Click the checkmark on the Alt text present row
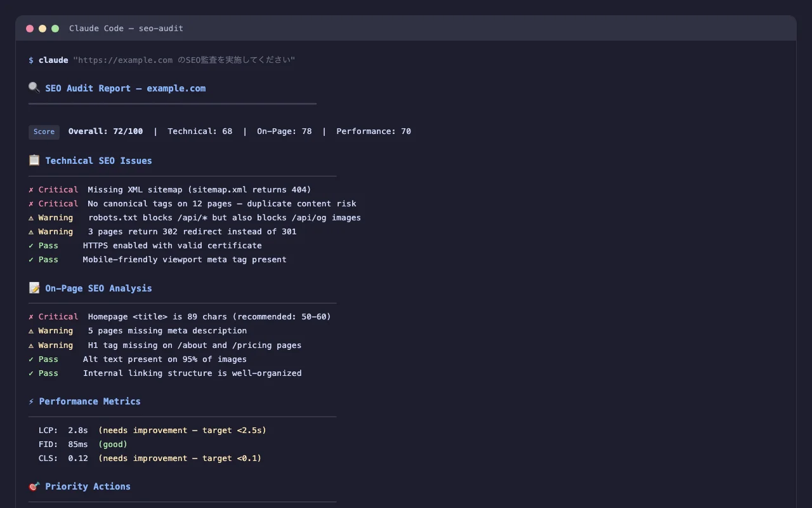Screen dimensions: 812x508 (31, 359)
